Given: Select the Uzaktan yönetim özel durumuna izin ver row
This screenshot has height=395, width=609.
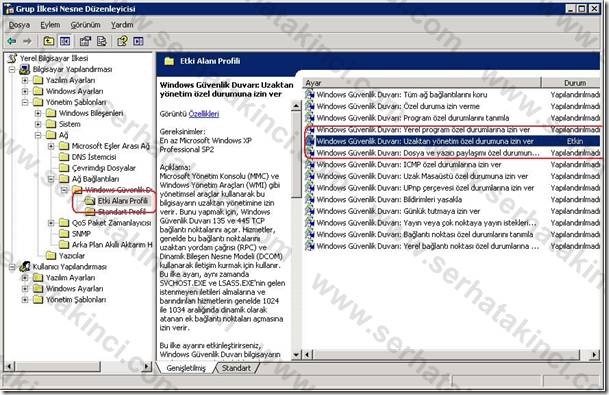Looking at the screenshot, I should [452, 141].
